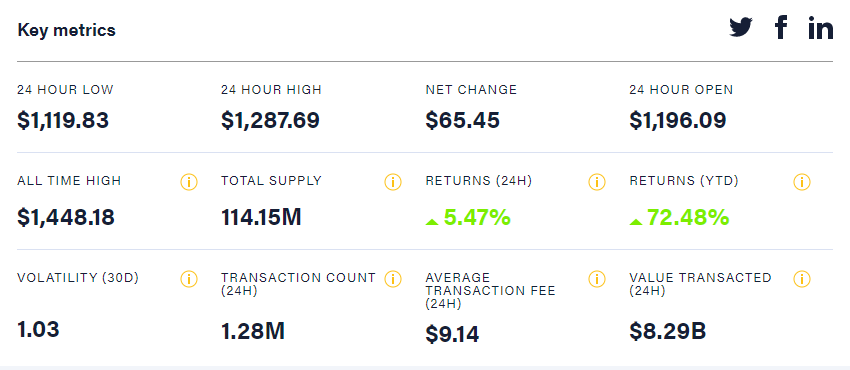Open info icon for Total Supply

click(392, 182)
